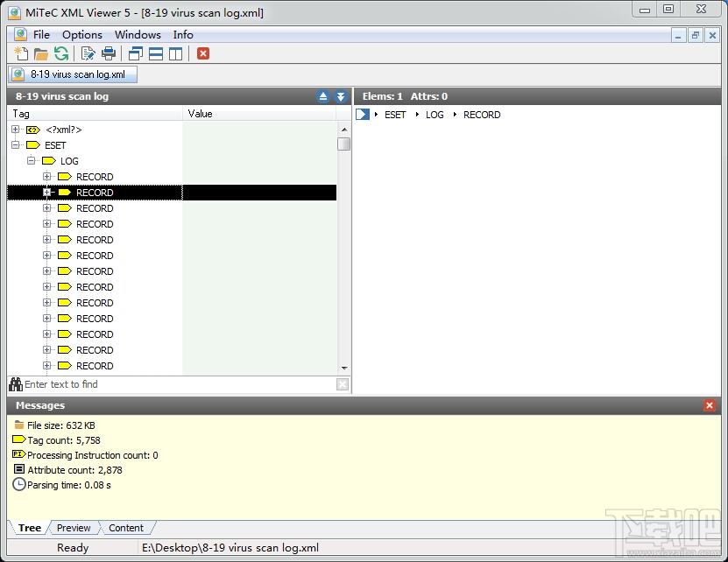Viewport: 728px width, 562px height.
Task: Collapse the LOG node
Action: [32, 161]
